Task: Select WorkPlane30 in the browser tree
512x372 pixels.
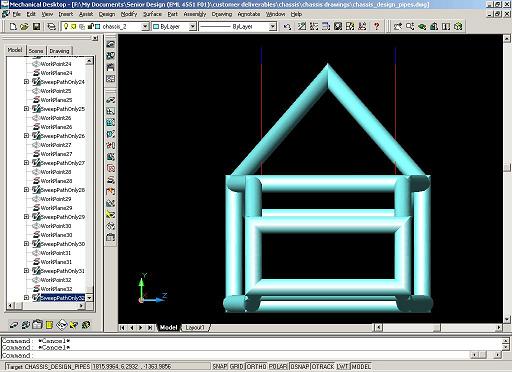Action: [x=56, y=235]
